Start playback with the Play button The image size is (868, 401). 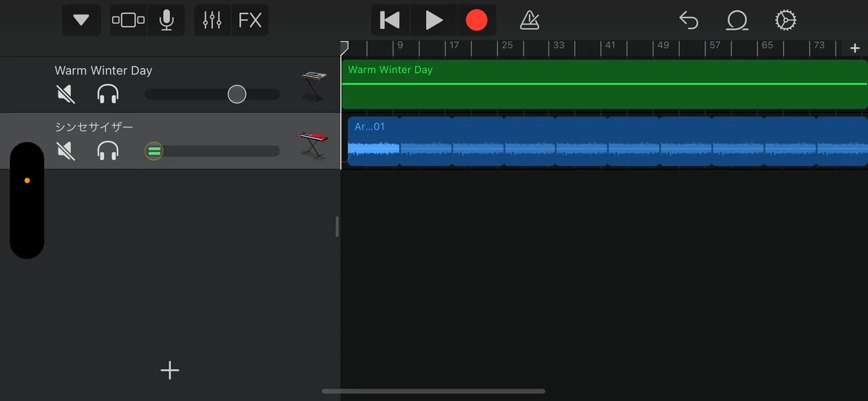coord(434,20)
